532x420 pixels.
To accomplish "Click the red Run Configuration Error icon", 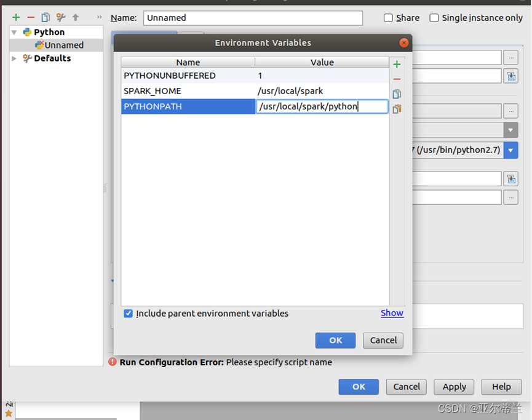I will (113, 362).
